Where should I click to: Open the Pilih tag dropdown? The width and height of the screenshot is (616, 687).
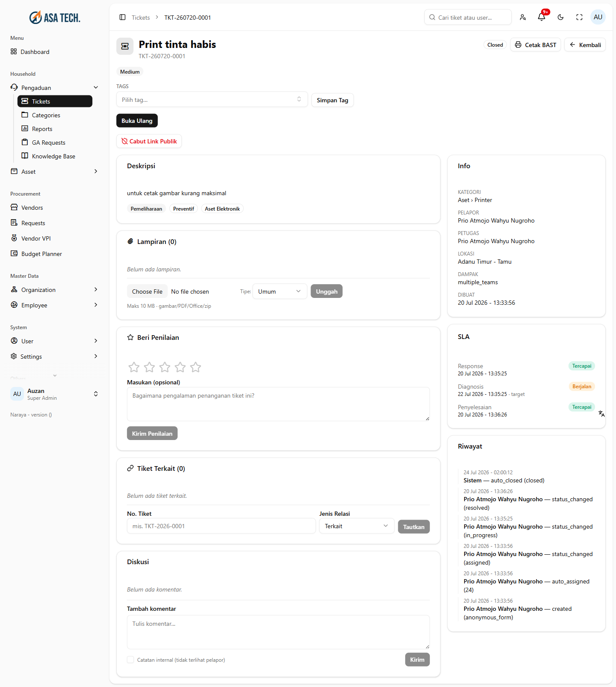pyautogui.click(x=212, y=100)
